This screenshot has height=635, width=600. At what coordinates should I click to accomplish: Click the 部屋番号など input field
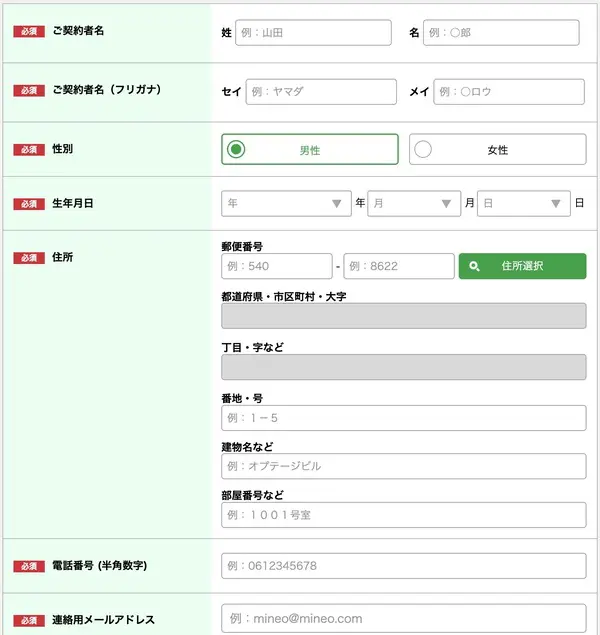click(x=403, y=515)
